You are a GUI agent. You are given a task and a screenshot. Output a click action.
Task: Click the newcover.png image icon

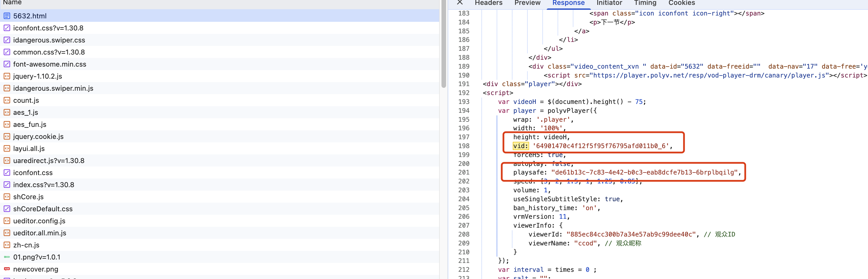pyautogui.click(x=7, y=269)
